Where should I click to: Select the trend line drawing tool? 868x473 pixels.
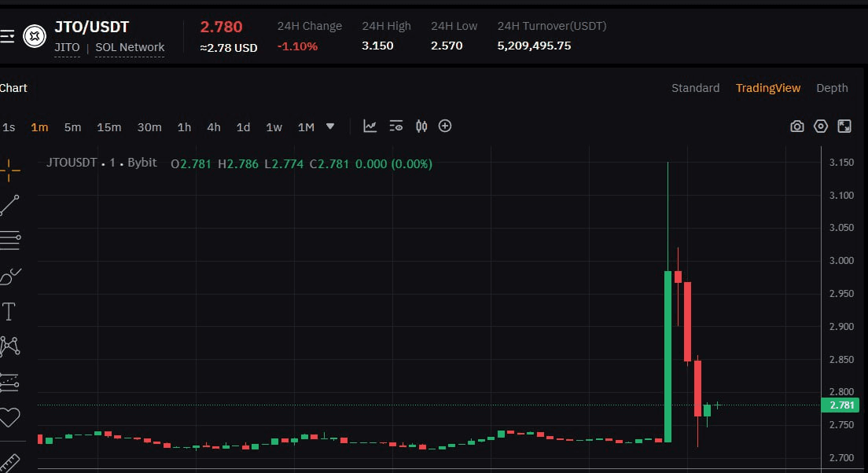pyautogui.click(x=9, y=205)
